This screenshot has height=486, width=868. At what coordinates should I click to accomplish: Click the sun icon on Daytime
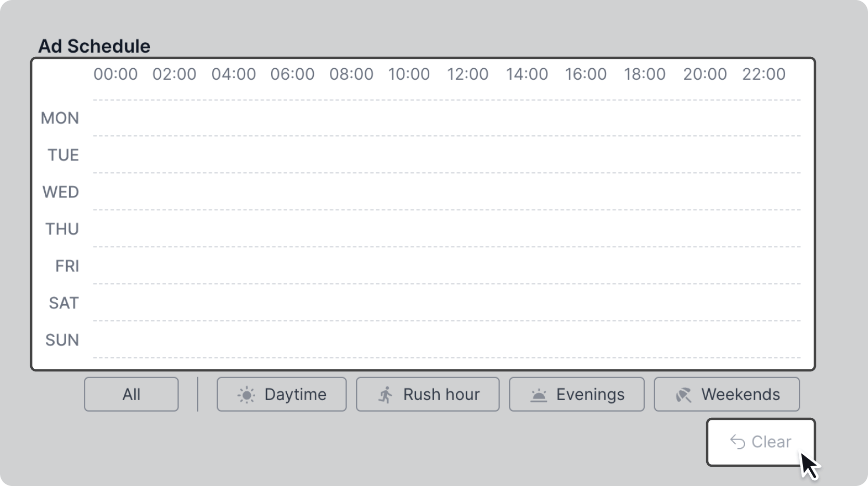[246, 395]
